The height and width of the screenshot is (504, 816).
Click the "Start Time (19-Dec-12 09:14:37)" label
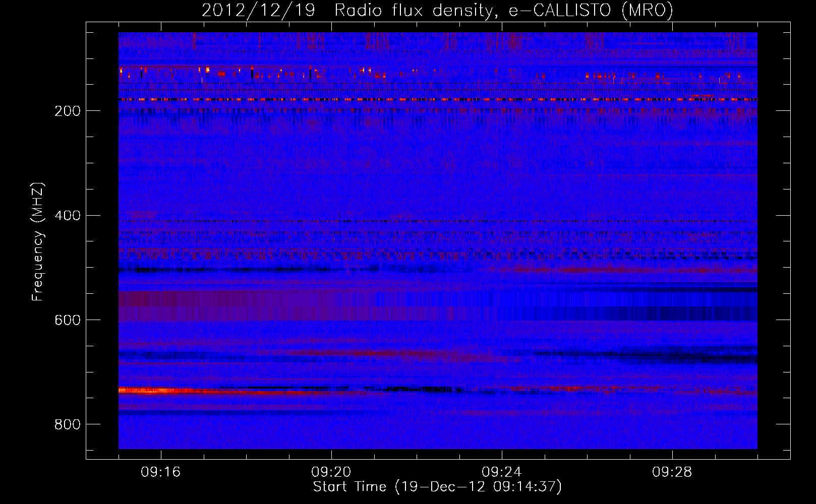point(437,487)
